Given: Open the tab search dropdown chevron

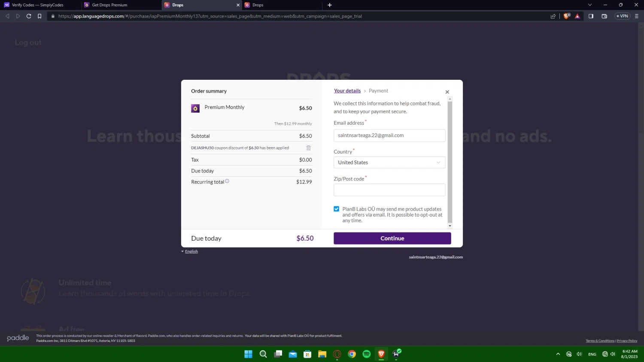Looking at the screenshot, I should click(590, 5).
